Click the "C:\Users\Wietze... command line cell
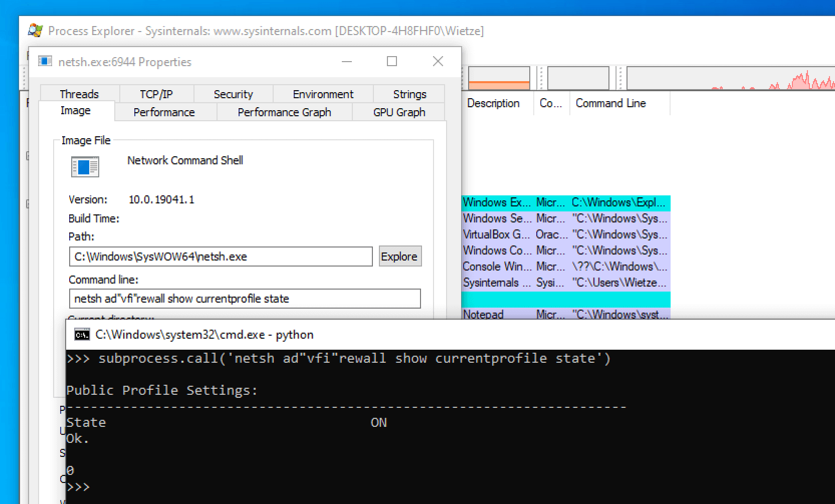Viewport: 835px width, 504px height. (619, 283)
